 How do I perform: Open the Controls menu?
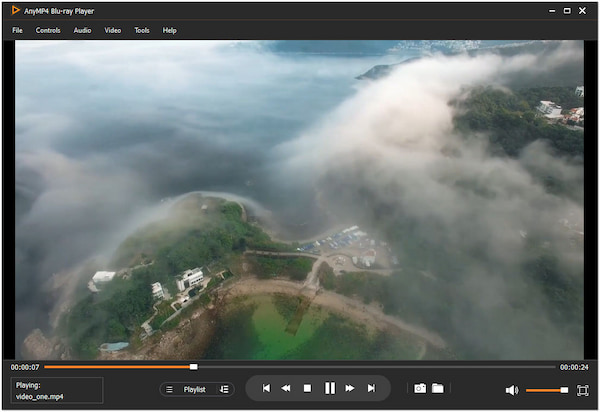point(48,30)
